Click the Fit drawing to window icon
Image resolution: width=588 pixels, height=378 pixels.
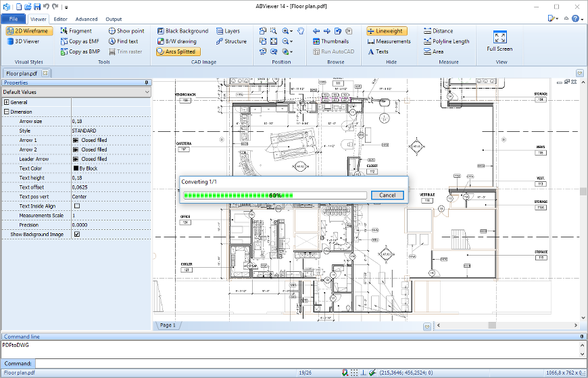[x=274, y=41]
